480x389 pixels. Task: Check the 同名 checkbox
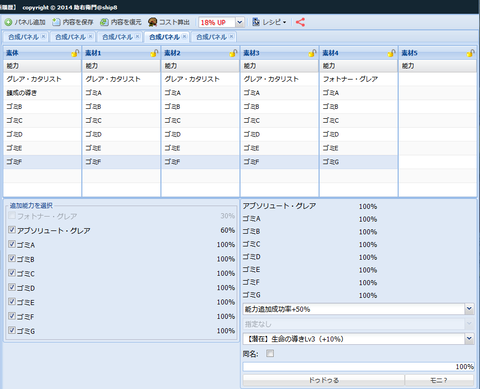point(270,353)
